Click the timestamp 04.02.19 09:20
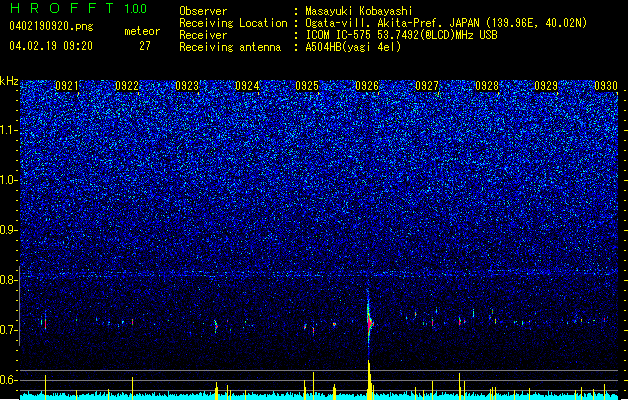 (51, 46)
